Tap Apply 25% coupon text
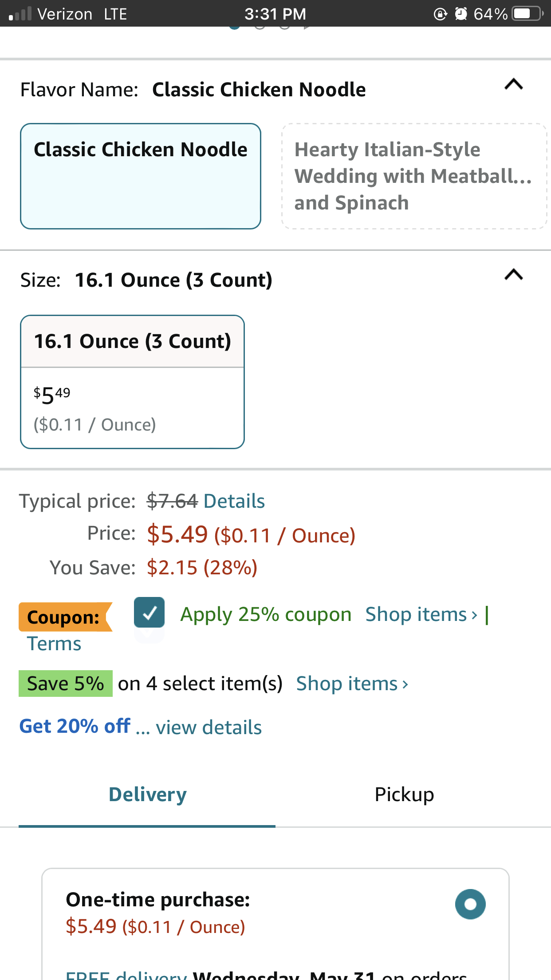 266,615
